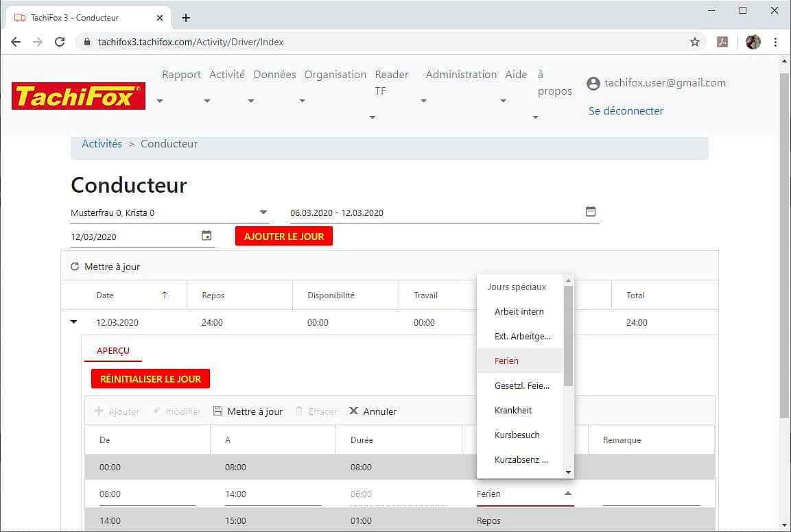
Task: Open the Administration menu
Action: (x=461, y=75)
